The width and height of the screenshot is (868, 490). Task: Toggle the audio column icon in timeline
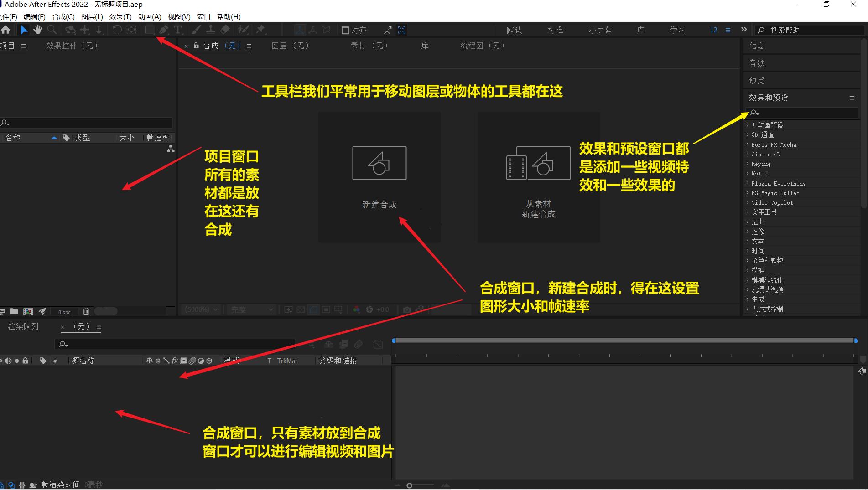8,360
